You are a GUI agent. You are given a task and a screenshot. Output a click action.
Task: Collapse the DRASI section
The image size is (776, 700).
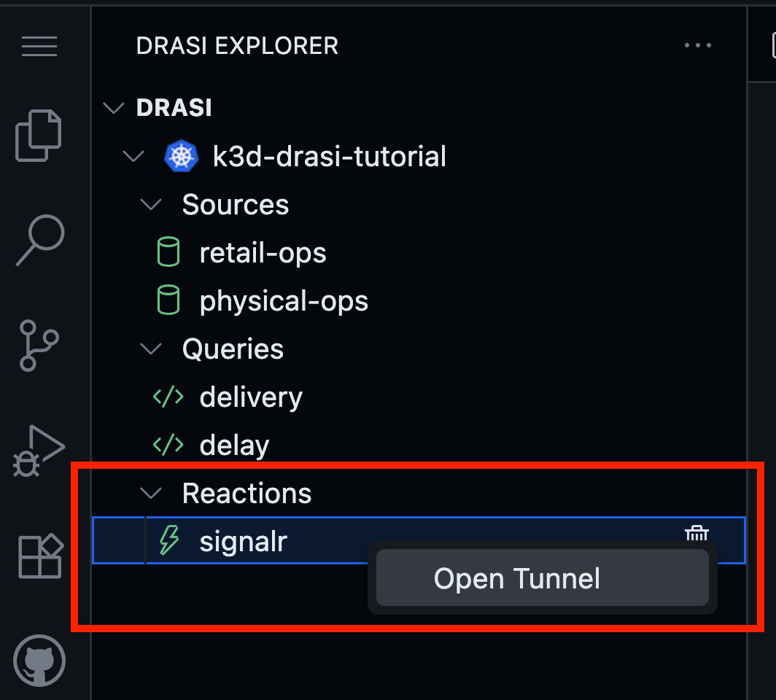click(x=115, y=108)
